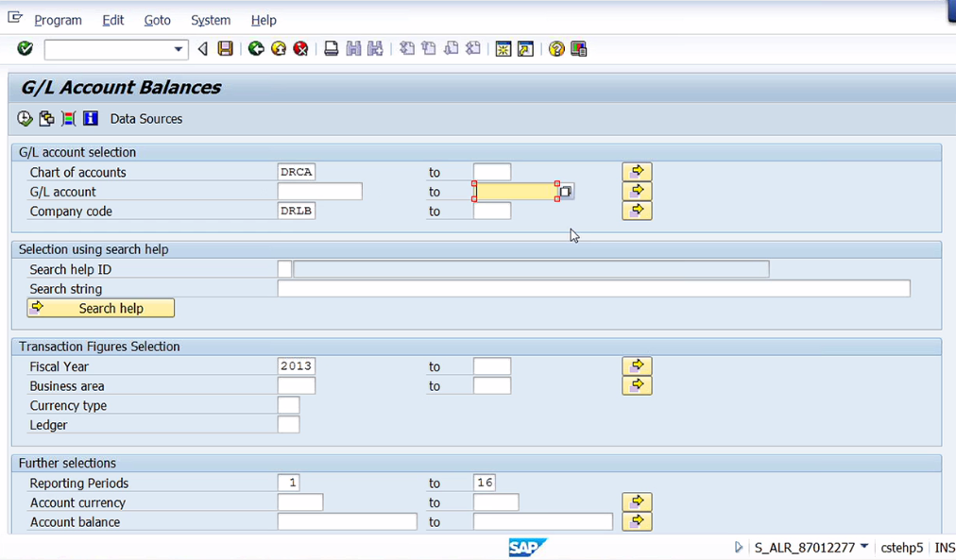Click the Account balance upper limit field
The image size is (956, 560).
[542, 521]
